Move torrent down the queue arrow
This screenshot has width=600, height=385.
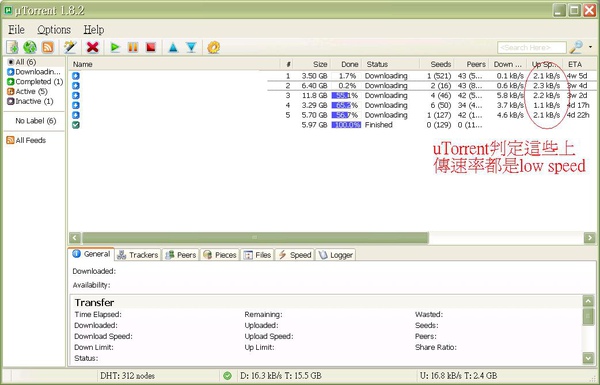[191, 47]
